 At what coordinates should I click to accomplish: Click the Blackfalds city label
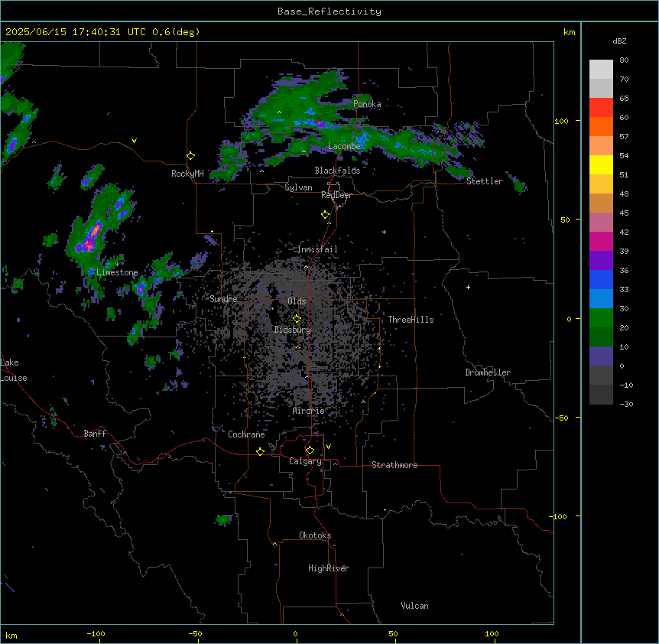(337, 171)
